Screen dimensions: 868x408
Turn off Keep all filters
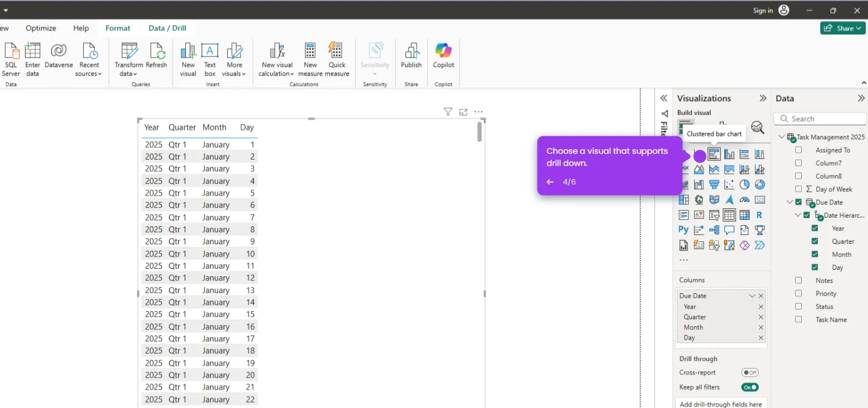tap(750, 387)
